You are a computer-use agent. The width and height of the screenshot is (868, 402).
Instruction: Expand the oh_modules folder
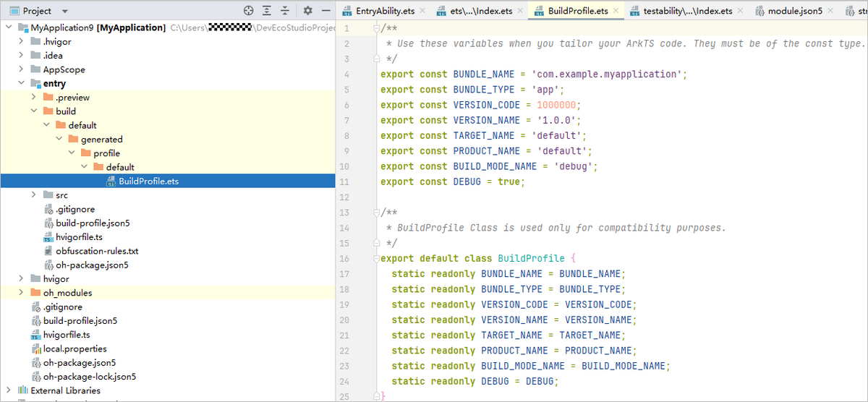(x=21, y=293)
